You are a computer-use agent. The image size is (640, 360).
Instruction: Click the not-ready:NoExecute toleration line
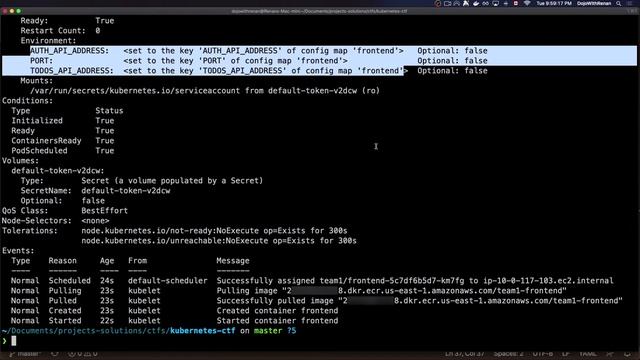point(214,231)
